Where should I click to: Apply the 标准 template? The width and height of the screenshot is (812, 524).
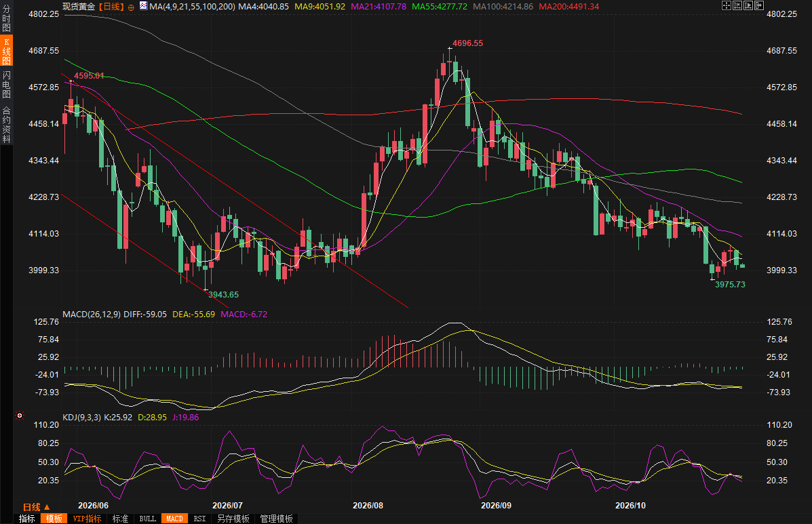120,519
